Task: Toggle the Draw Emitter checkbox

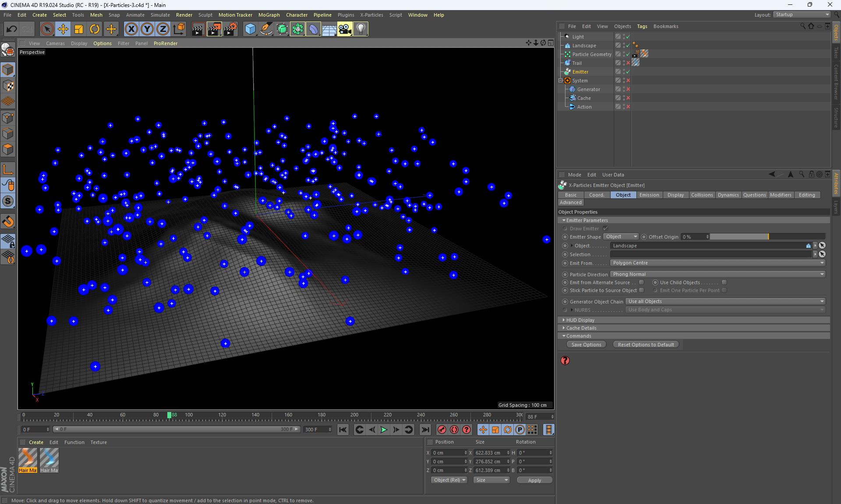Action: pyautogui.click(x=605, y=229)
